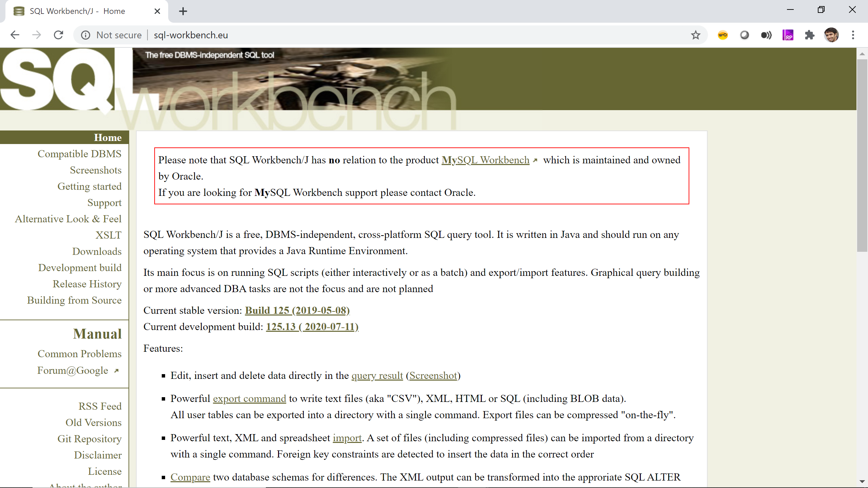Open the Release History page
This screenshot has height=488, width=868.
(x=87, y=284)
